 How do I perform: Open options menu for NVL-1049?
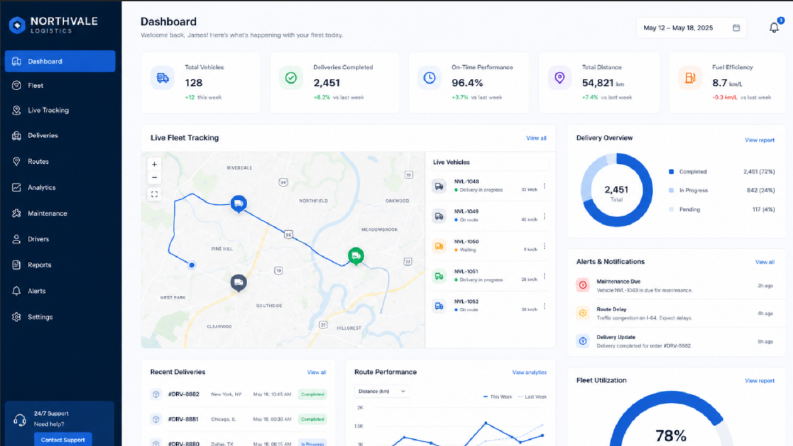point(544,216)
